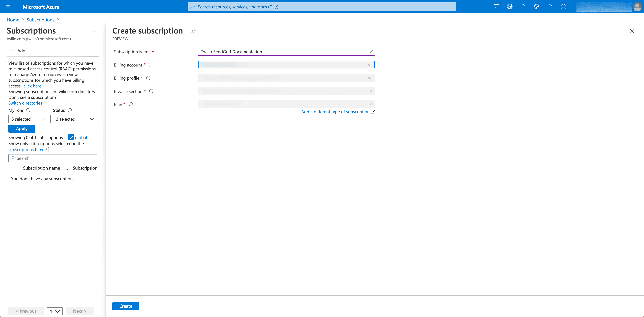
Task: Open more options on Create subscription
Action: click(204, 31)
